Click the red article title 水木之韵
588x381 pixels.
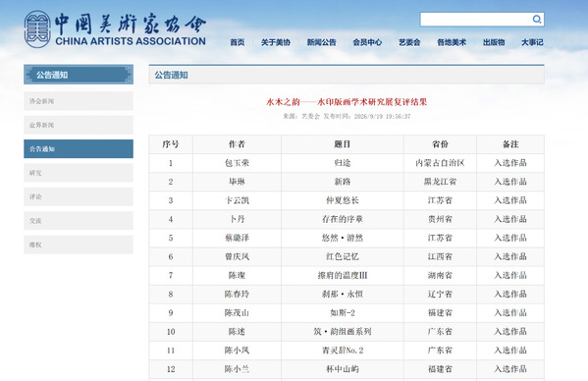click(x=347, y=102)
